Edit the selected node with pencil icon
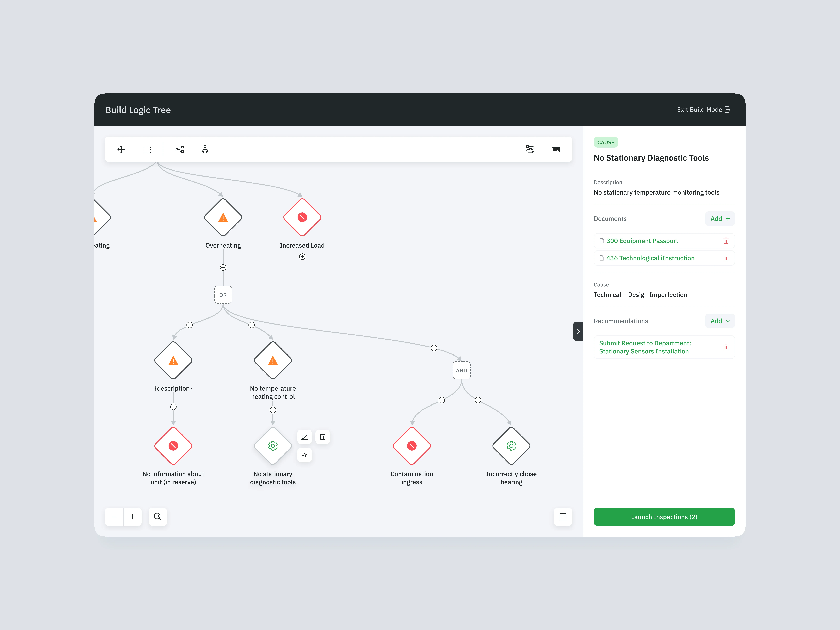Screen dimensions: 840x630 [305, 437]
